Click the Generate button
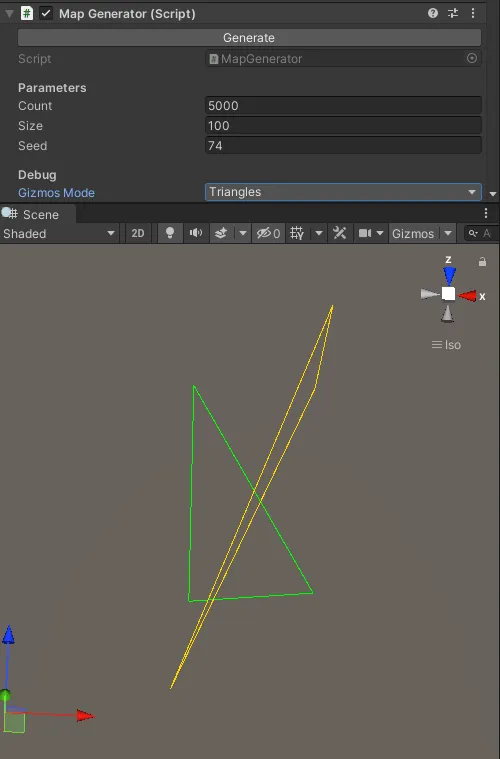The image size is (500, 759). [249, 37]
